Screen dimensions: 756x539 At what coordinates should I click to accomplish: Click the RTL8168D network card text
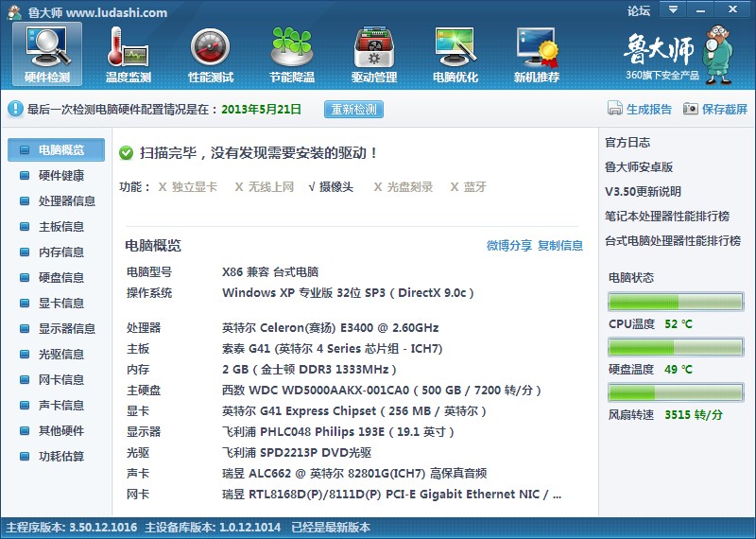391,495
